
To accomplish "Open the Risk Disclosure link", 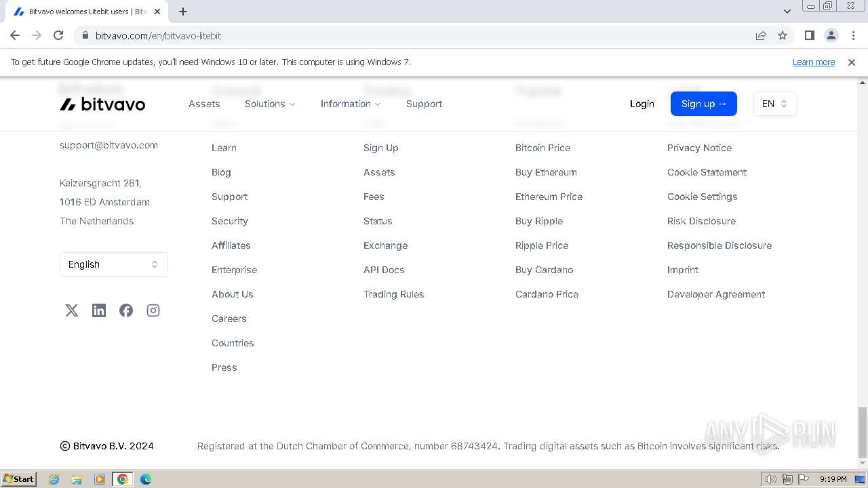I will (x=702, y=221).
